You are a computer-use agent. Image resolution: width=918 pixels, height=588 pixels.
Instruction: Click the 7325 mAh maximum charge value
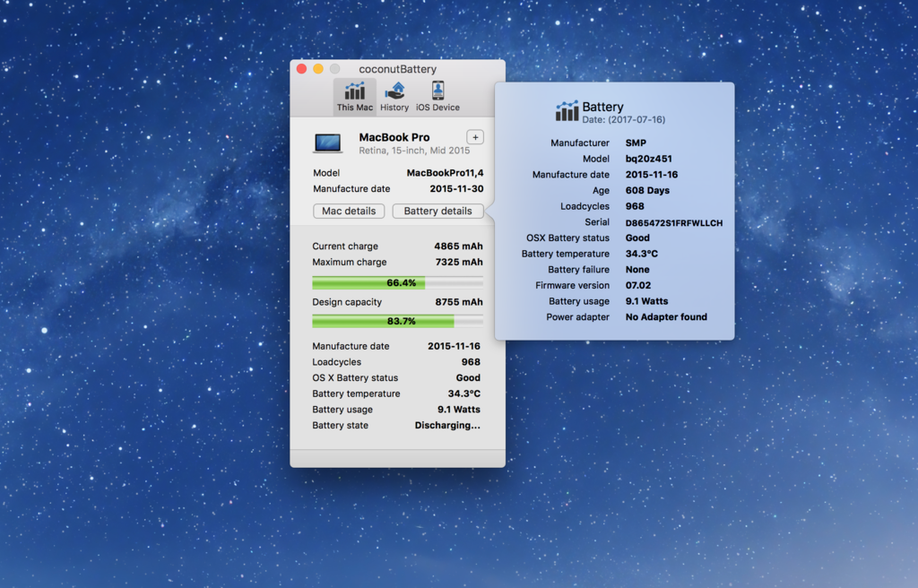pos(459,262)
